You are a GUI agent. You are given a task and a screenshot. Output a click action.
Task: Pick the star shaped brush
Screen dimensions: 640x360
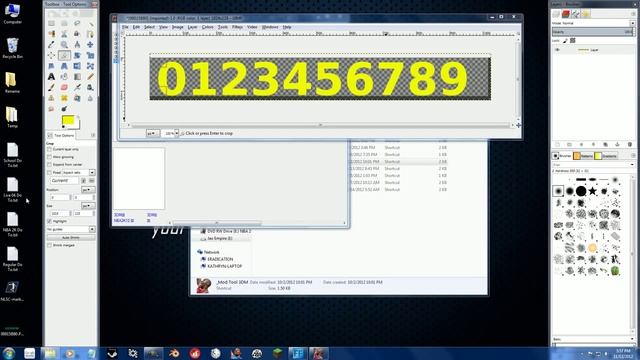pyautogui.click(x=592, y=191)
